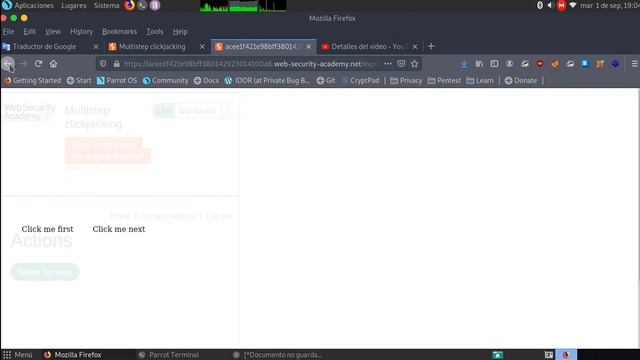Open the Sistema panel menu
The image size is (640, 360).
click(x=107, y=5)
